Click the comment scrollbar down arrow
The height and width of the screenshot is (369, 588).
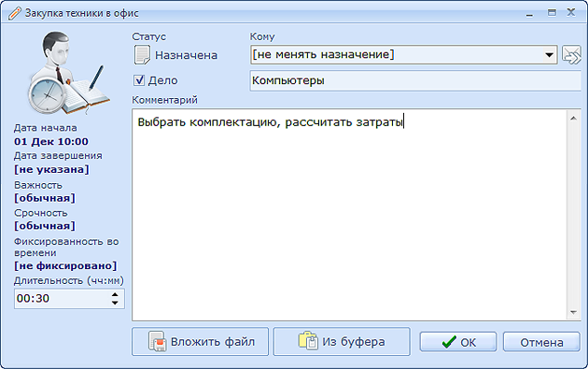(573, 312)
